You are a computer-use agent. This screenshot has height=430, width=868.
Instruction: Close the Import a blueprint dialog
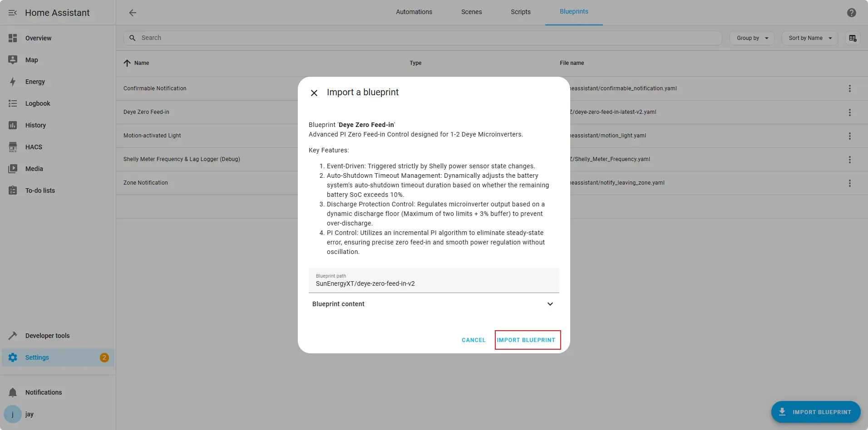[314, 93]
